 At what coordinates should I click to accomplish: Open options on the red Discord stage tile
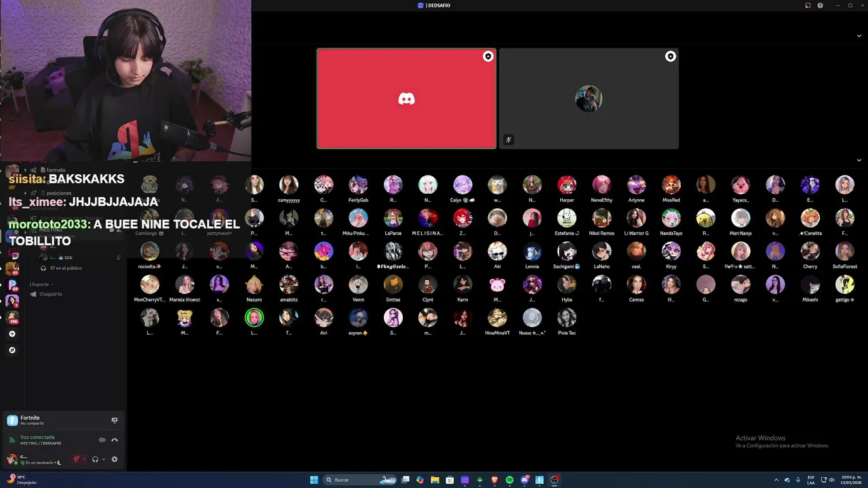488,56
